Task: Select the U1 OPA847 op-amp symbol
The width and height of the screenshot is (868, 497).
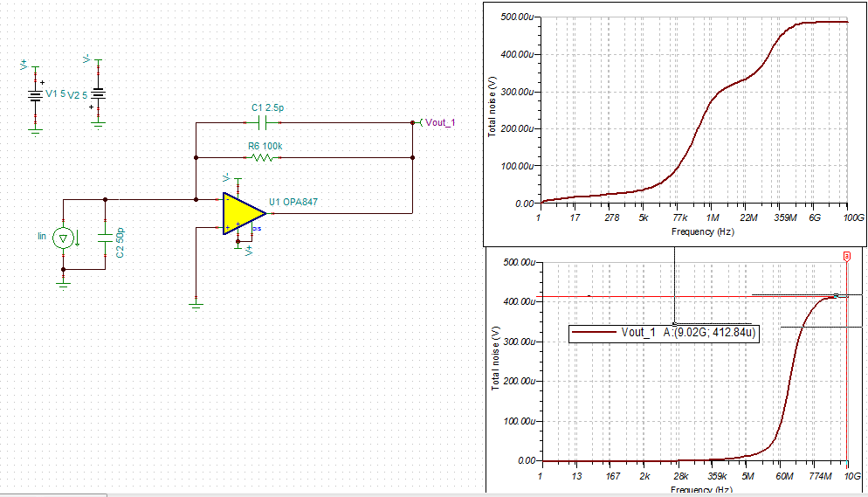Action: pyautogui.click(x=244, y=214)
